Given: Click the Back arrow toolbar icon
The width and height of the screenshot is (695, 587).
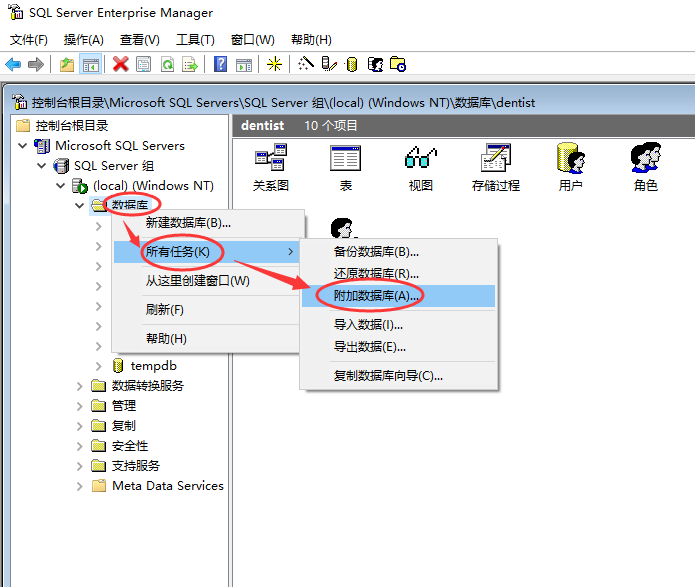Looking at the screenshot, I should (x=13, y=65).
